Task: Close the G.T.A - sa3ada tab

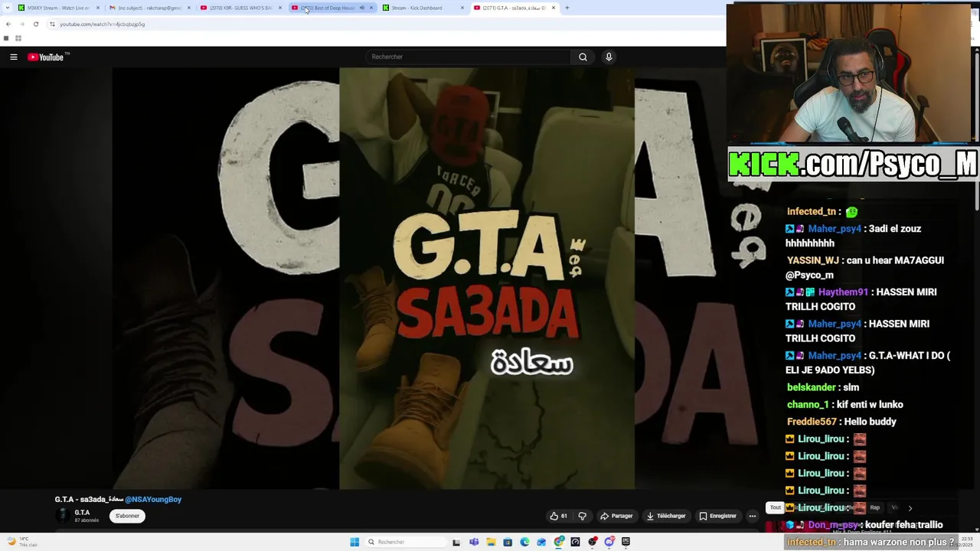Action: (x=554, y=8)
